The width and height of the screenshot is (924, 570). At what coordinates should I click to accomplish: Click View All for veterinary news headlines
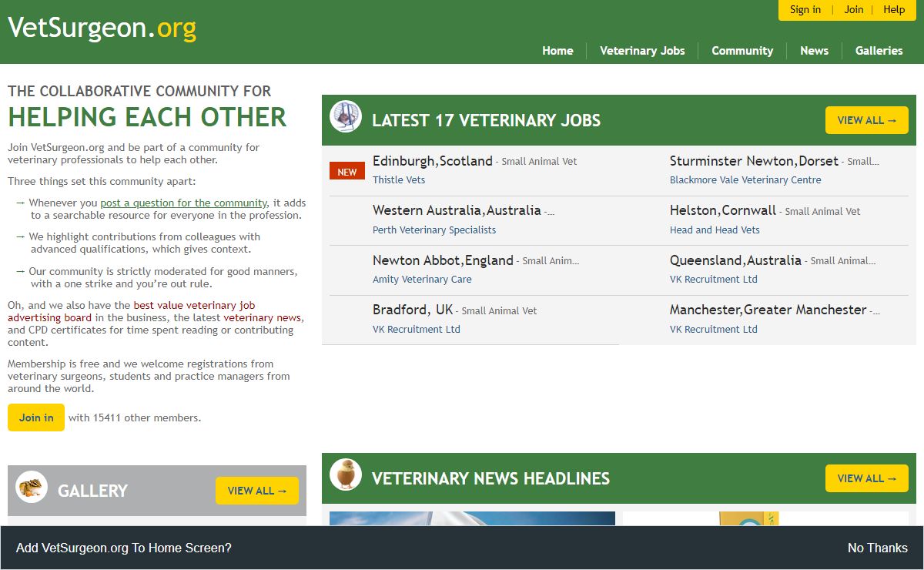pos(867,478)
